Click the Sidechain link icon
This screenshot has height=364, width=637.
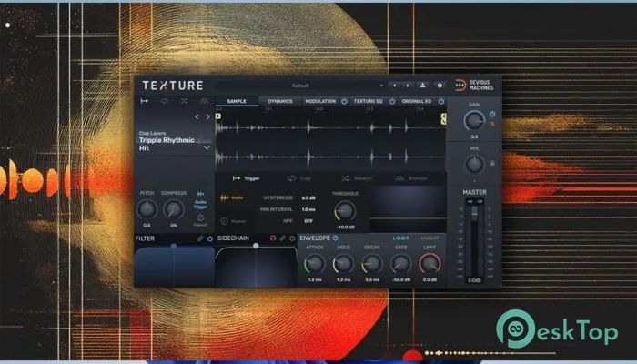click(x=283, y=238)
